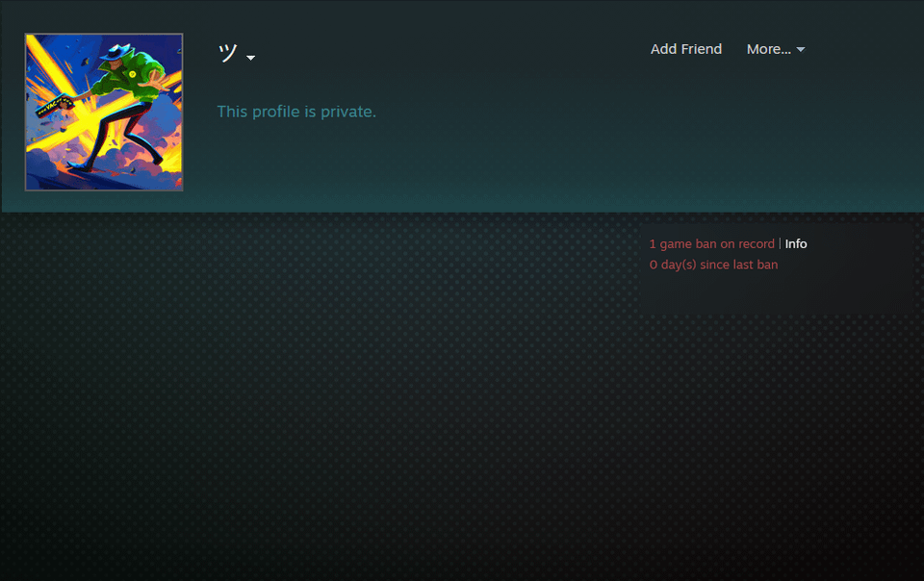Open the ban Info link
Viewport: 924px width, 581px height.
[x=796, y=244]
